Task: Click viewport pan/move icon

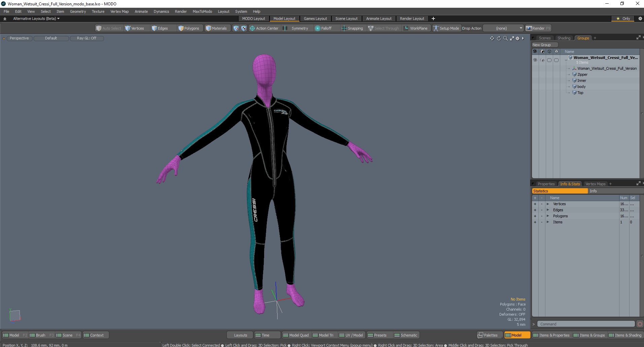Action: pyautogui.click(x=492, y=38)
